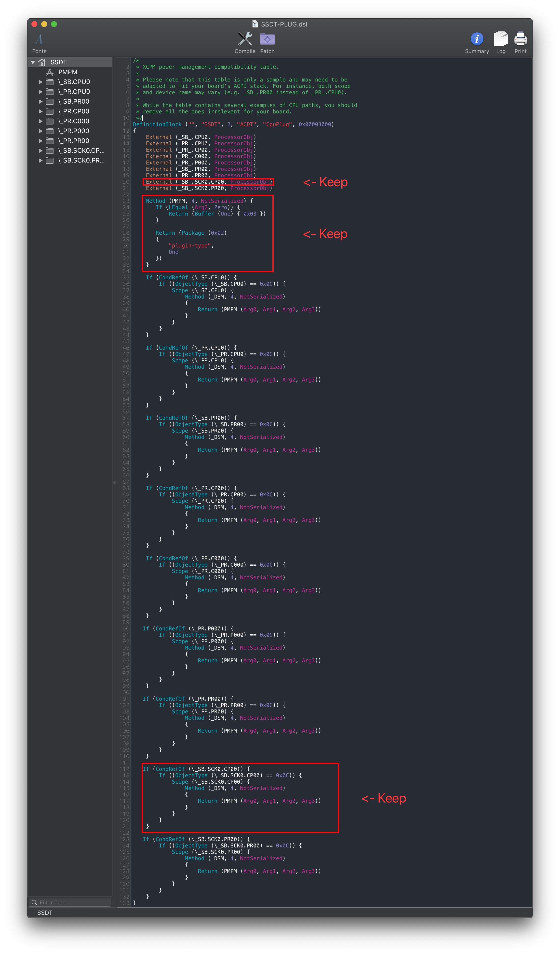This screenshot has width=560, height=954.
Task: Click the SSDT-PLUG.dsl document title icon
Action: 255,24
